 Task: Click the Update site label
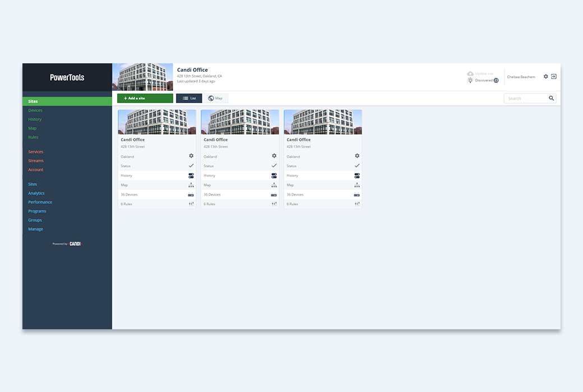pyautogui.click(x=484, y=73)
